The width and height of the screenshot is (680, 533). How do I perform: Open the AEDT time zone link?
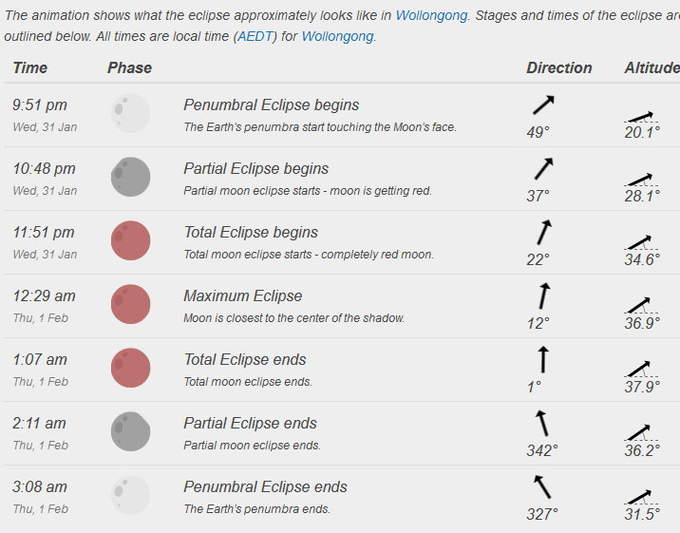(x=255, y=36)
